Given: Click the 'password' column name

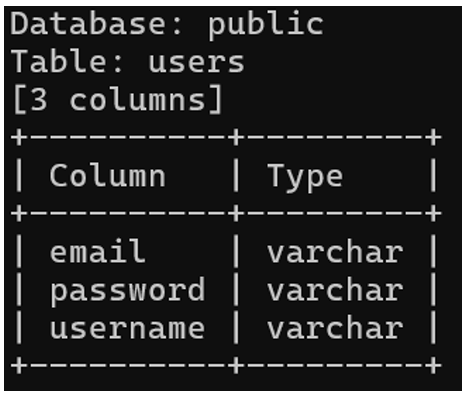Looking at the screenshot, I should tap(127, 291).
